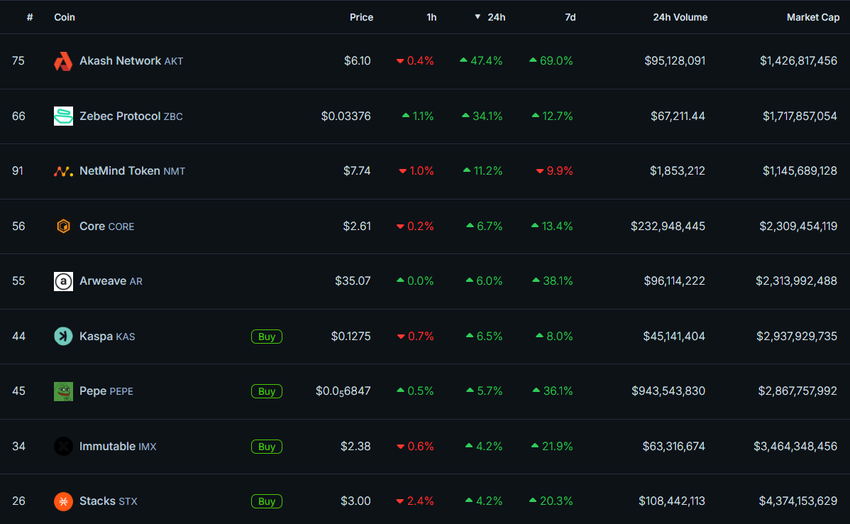Open the NetMind Token coin page

[x=132, y=171]
